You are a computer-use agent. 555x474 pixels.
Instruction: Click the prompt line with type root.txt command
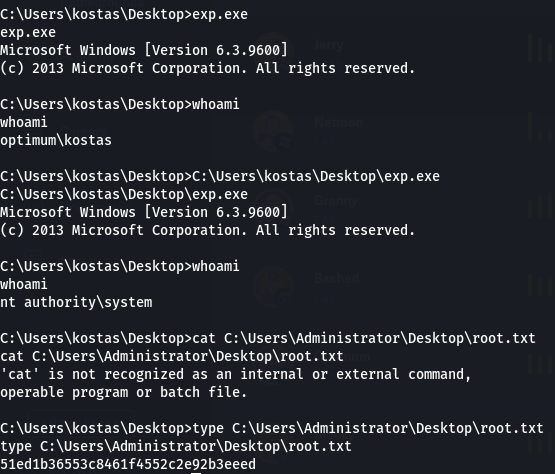(x=271, y=428)
